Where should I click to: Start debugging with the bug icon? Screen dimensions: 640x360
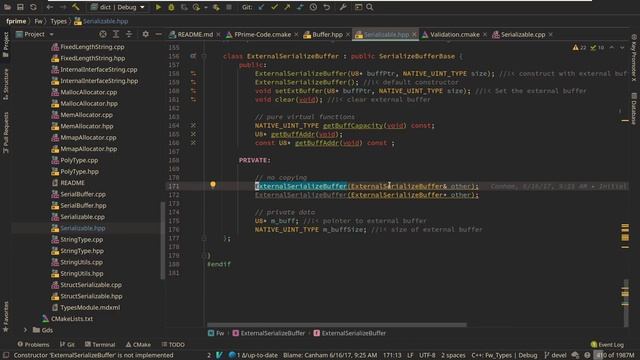[x=171, y=7]
